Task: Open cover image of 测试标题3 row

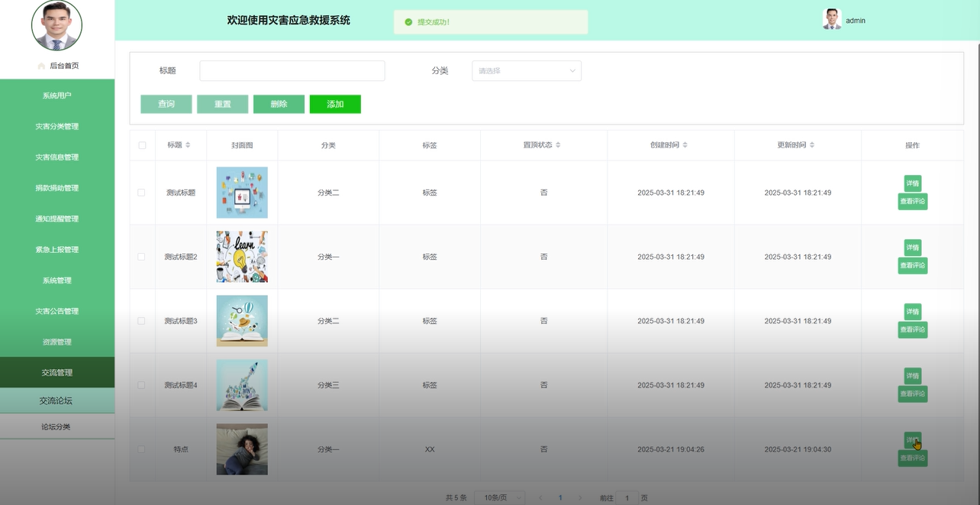Action: (242, 321)
